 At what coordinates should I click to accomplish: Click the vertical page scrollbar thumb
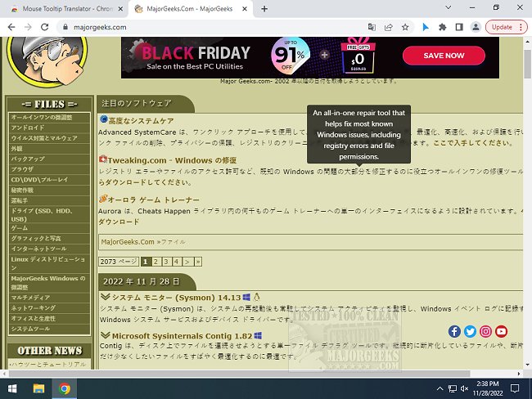click(528, 64)
